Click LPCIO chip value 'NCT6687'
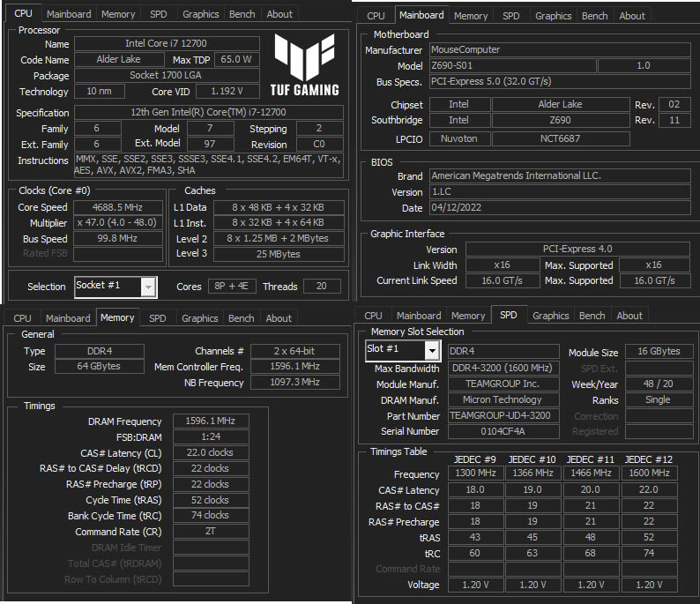 (561, 138)
